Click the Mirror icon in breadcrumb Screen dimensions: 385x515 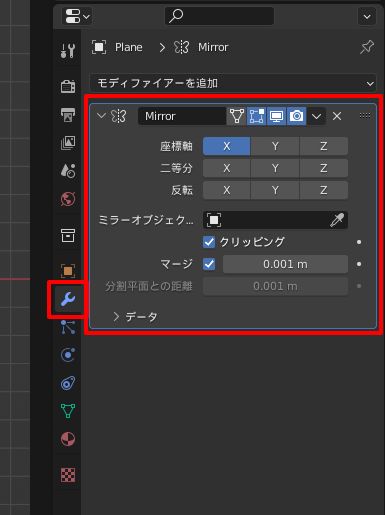pyautogui.click(x=182, y=47)
